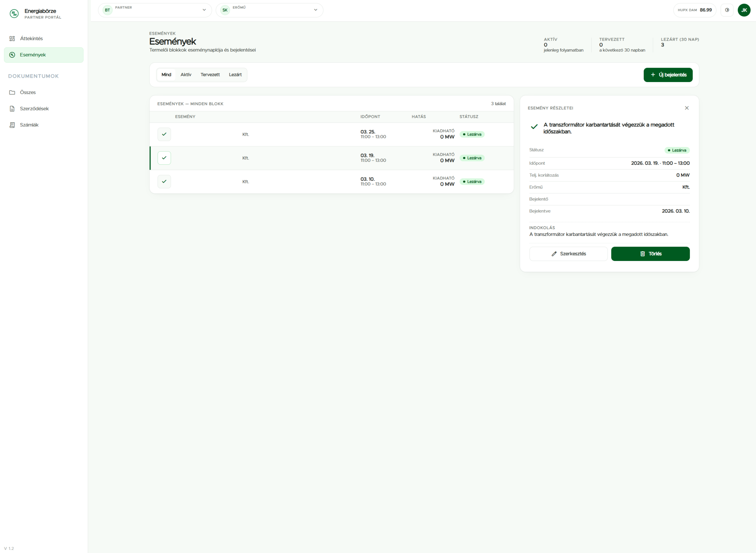This screenshot has height=553, width=756.
Task: Click the Szerkesztés button
Action: point(568,254)
